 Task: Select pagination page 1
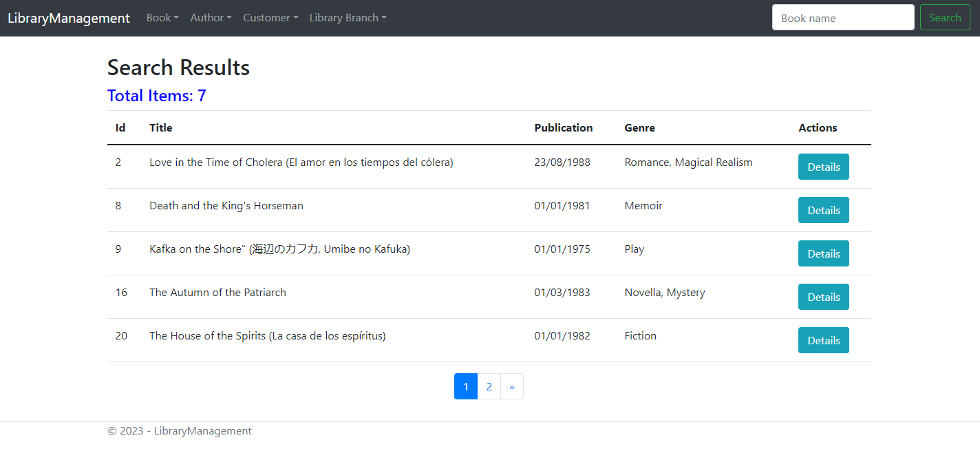point(466,386)
